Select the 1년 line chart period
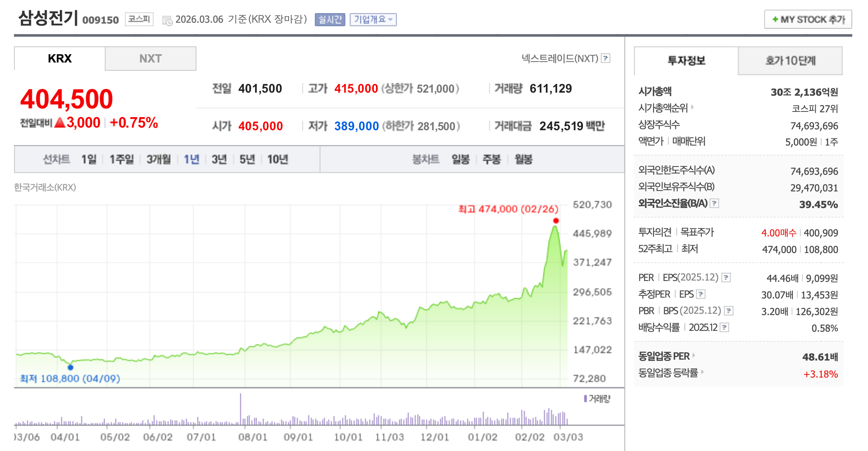The image size is (868, 451). tap(191, 159)
